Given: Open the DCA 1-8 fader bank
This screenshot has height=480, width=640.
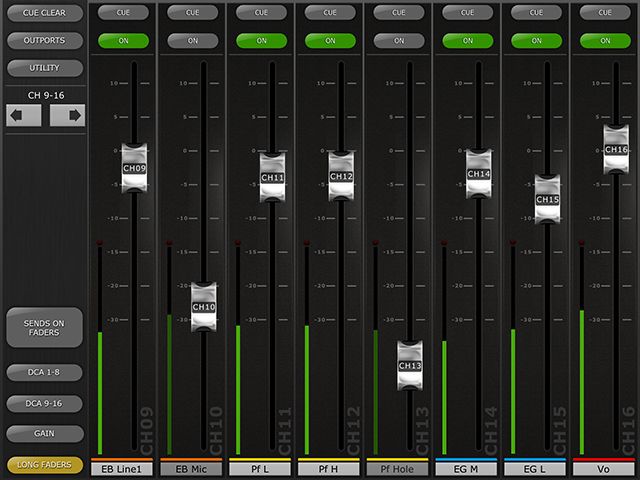Looking at the screenshot, I should pos(44,372).
